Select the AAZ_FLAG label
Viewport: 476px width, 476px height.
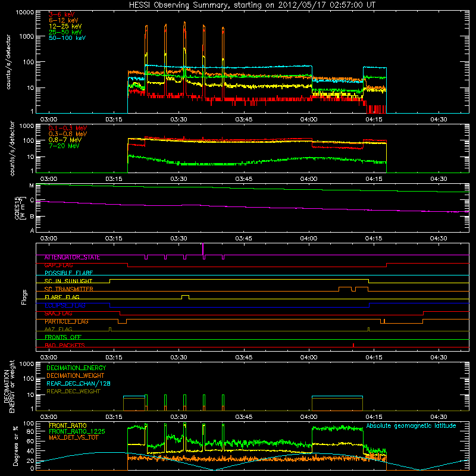click(x=58, y=329)
